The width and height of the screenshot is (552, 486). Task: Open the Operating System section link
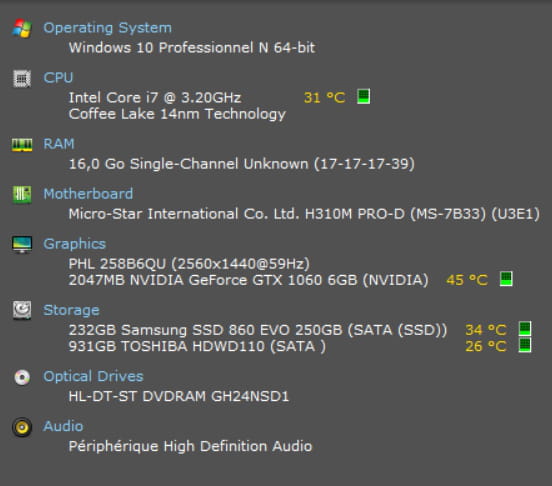107,28
